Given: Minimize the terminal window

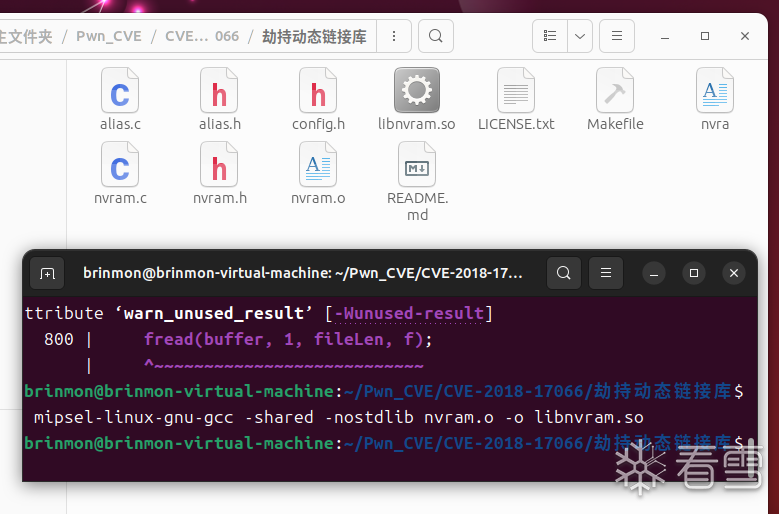Looking at the screenshot, I should (x=654, y=273).
